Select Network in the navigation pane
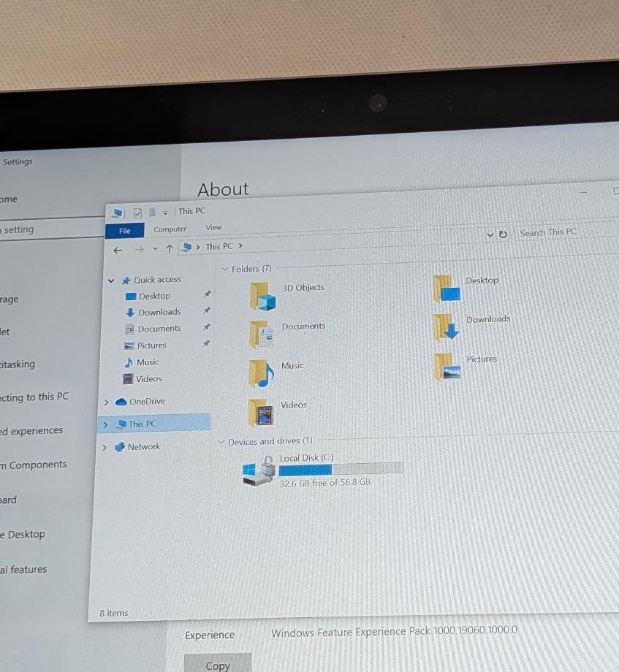Image resolution: width=619 pixels, height=672 pixels. (x=137, y=446)
